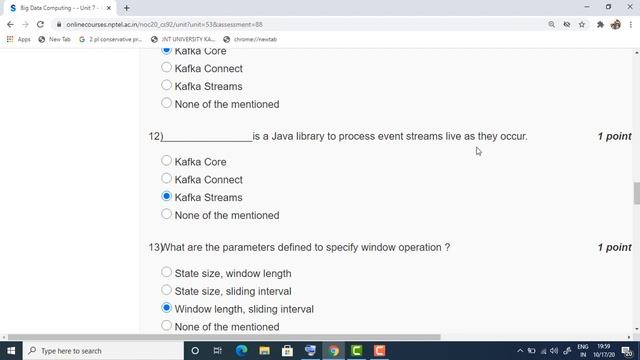Click the crossed-out eye icon in address bar

(x=567, y=24)
